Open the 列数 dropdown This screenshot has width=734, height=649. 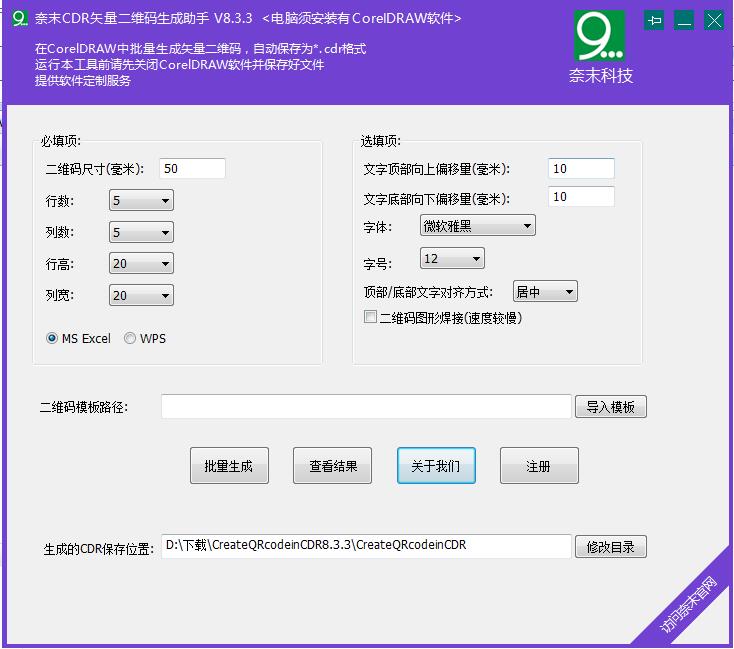coord(141,233)
